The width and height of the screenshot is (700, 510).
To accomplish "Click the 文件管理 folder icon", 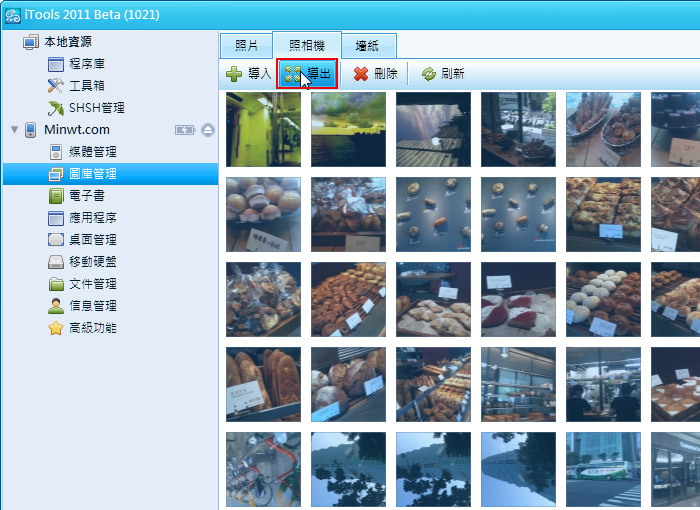I will click(x=56, y=284).
